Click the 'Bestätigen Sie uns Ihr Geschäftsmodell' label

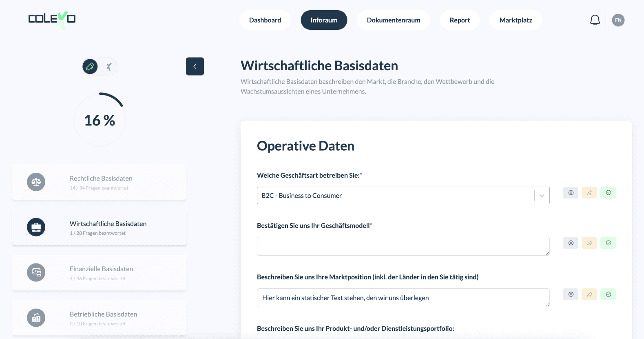pos(314,225)
